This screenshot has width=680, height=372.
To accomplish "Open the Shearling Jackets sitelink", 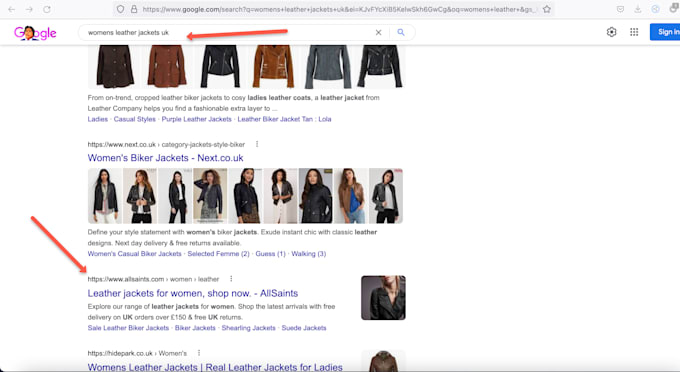I will coord(248,328).
